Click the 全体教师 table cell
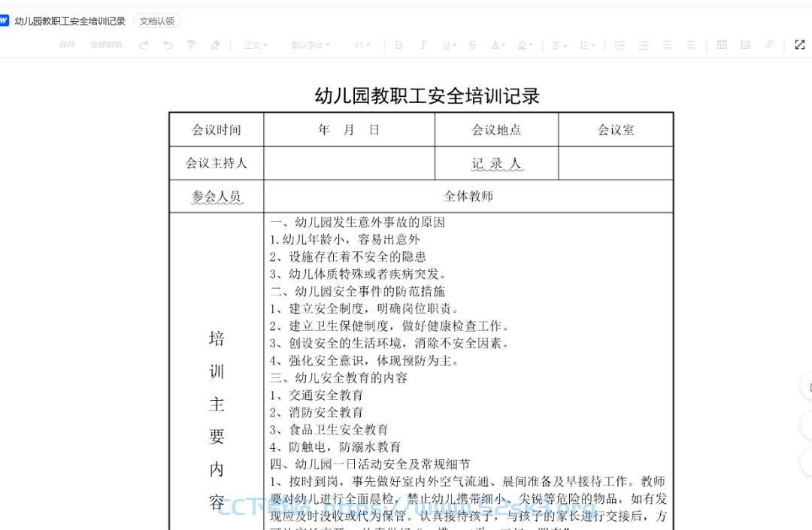Viewport: 812px width, 530px height. [x=468, y=196]
